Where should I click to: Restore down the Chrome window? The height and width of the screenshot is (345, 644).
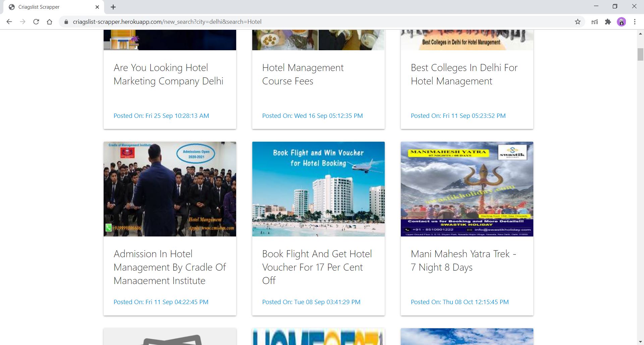coord(615,6)
